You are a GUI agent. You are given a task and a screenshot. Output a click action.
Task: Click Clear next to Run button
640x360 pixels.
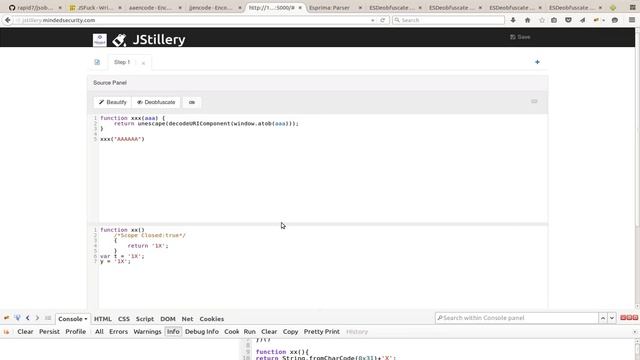(x=269, y=331)
